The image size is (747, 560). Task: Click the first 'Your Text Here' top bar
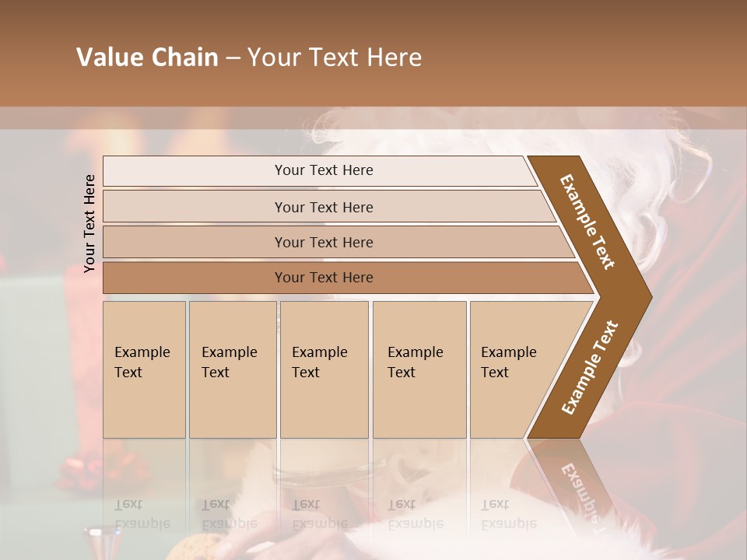(x=319, y=170)
